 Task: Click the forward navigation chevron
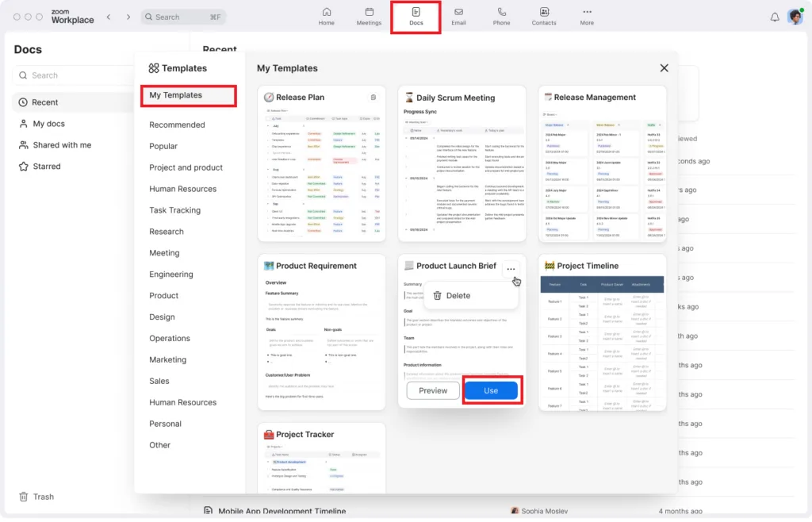coord(127,16)
